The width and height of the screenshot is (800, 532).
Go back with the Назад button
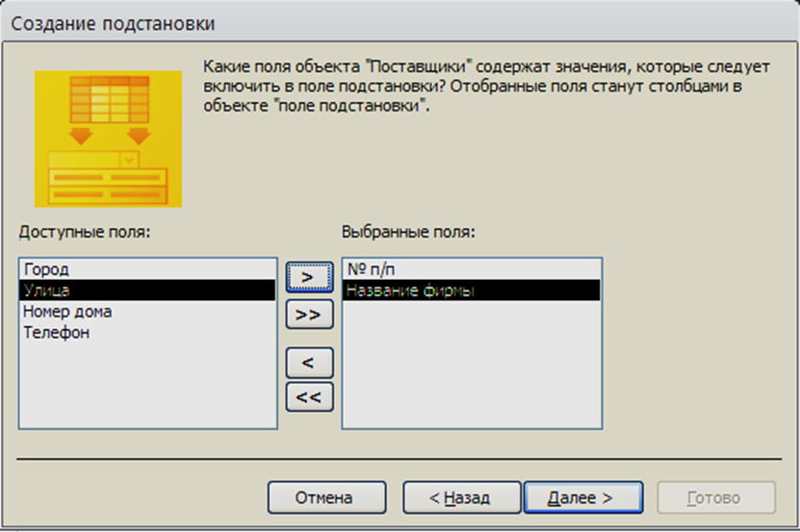pyautogui.click(x=462, y=497)
